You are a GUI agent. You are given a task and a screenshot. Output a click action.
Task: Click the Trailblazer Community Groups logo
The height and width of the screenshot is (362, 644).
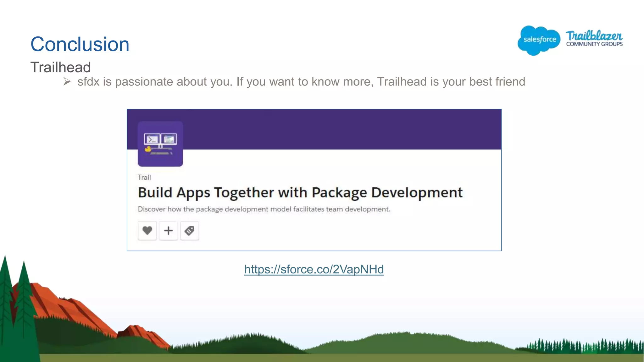coord(594,39)
